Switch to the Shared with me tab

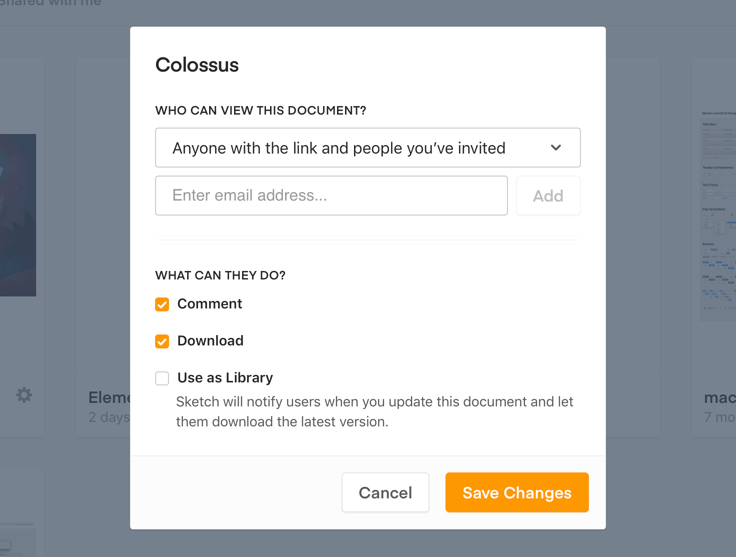[50, 4]
